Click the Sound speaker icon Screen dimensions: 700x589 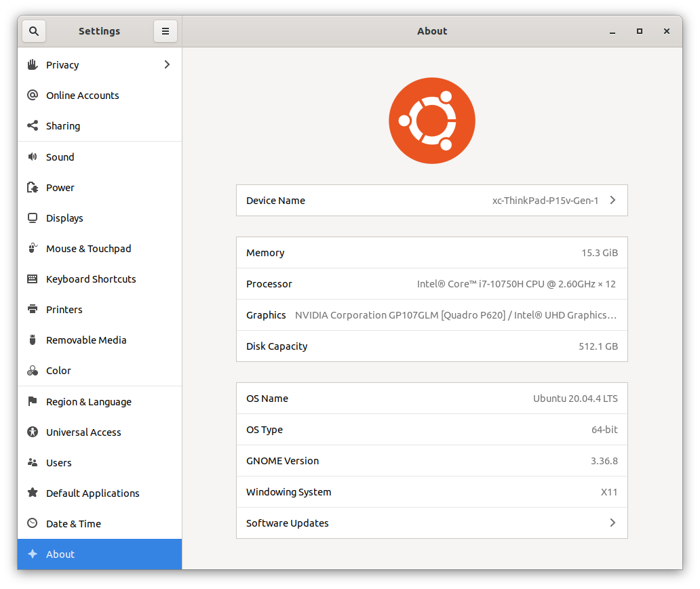(32, 157)
